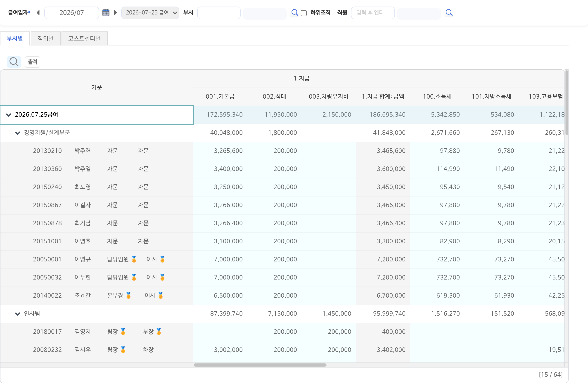
Task: Click medal icon beside 이영규 담당임원
Action: pyautogui.click(x=134, y=259)
